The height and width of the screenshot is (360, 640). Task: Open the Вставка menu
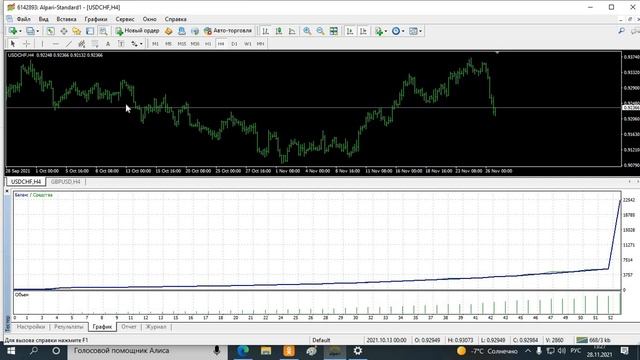point(67,19)
